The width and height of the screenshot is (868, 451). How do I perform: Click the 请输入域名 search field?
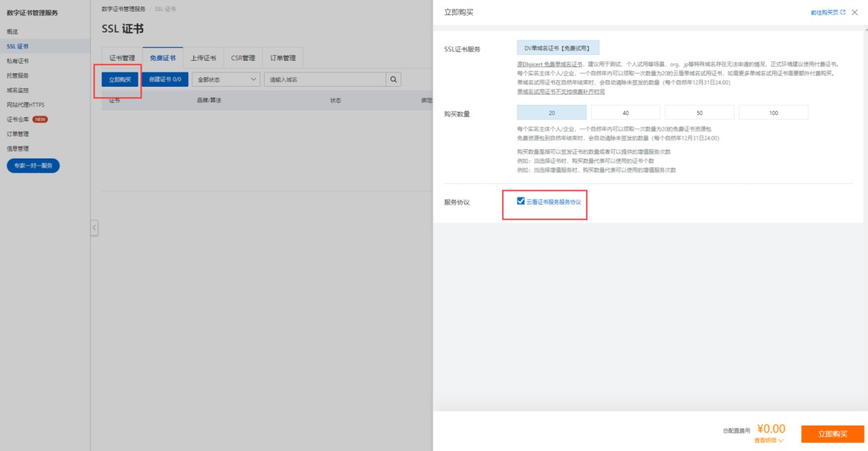click(x=325, y=79)
